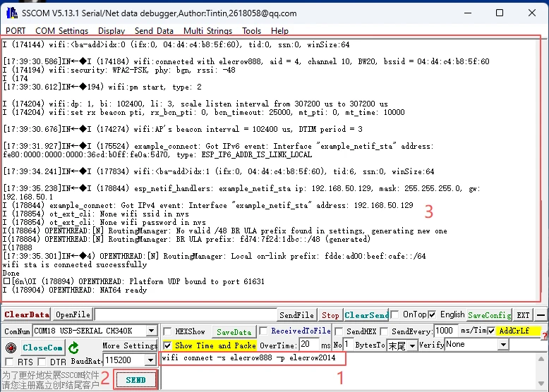The width and height of the screenshot is (549, 392).
Task: Click the Stop button
Action: point(330,315)
